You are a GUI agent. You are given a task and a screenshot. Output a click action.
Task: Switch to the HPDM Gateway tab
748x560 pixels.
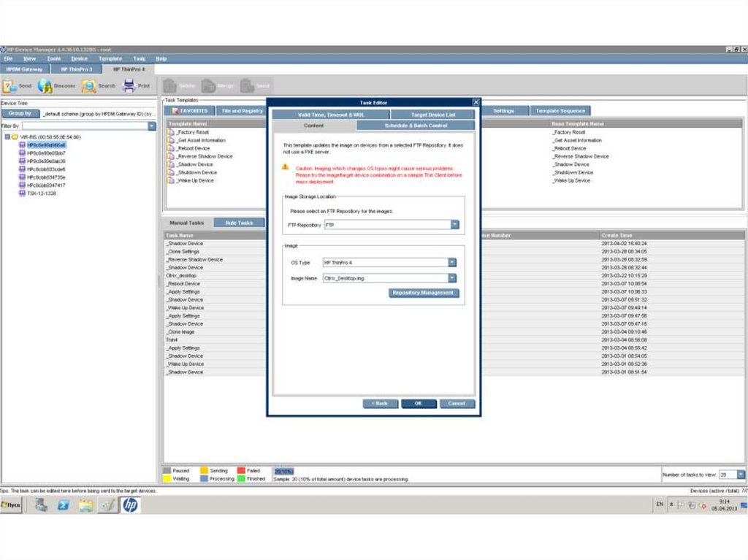[24, 69]
